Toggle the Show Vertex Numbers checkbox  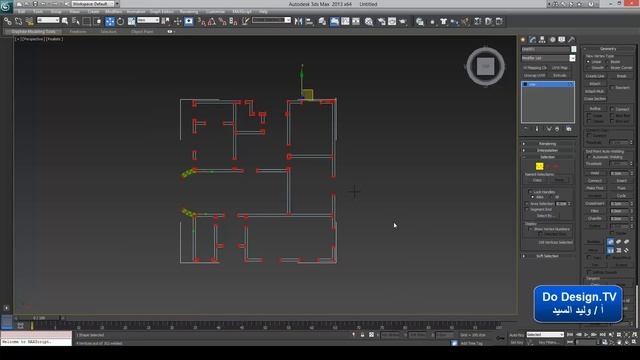pos(530,229)
